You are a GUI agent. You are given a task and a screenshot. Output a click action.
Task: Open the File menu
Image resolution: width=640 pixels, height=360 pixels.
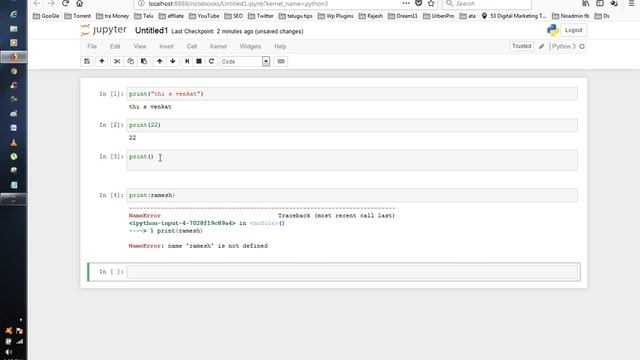[x=92, y=47]
